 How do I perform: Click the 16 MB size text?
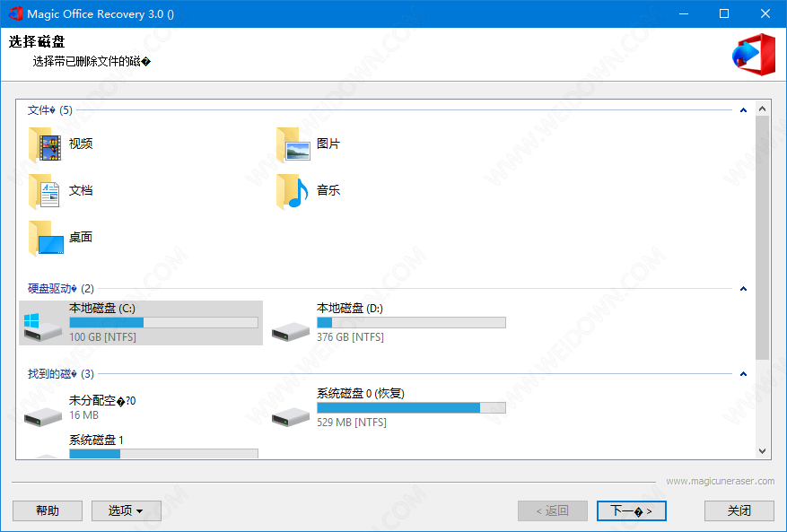coord(83,415)
